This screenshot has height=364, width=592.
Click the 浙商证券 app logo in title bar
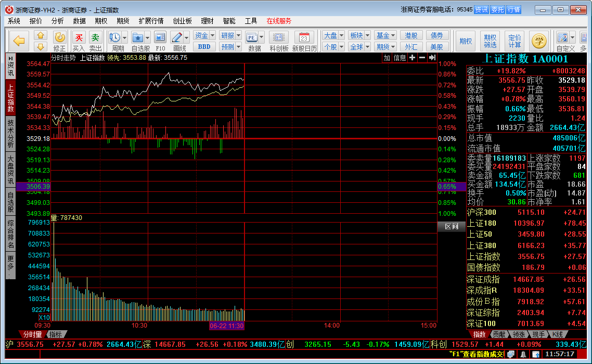(x=9, y=10)
